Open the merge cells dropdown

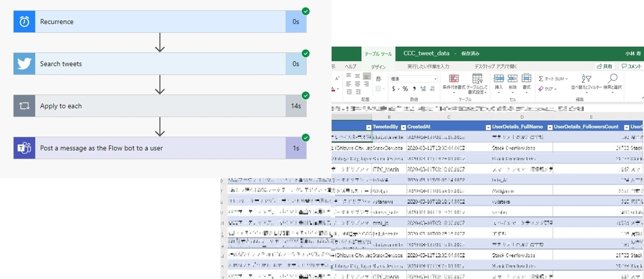[x=384, y=89]
